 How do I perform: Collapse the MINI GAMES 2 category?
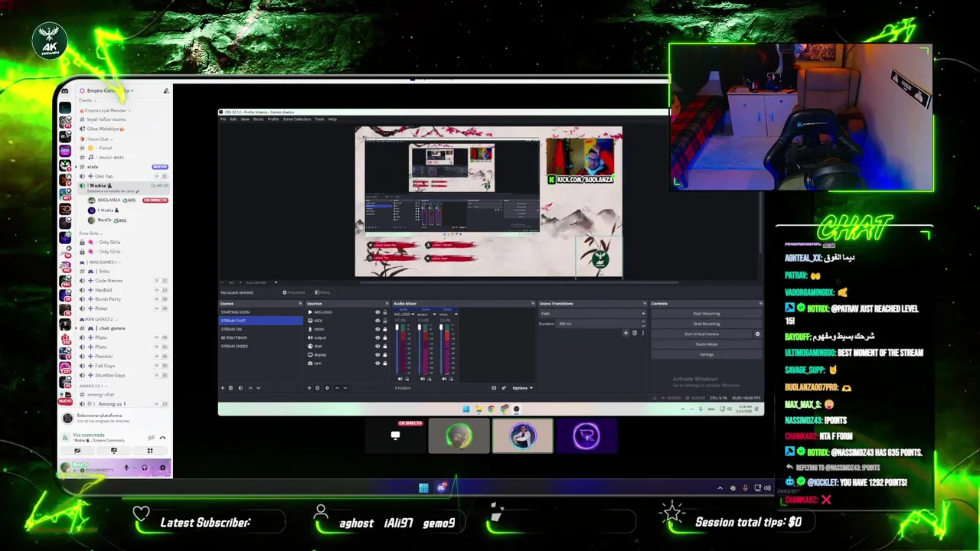click(98, 319)
